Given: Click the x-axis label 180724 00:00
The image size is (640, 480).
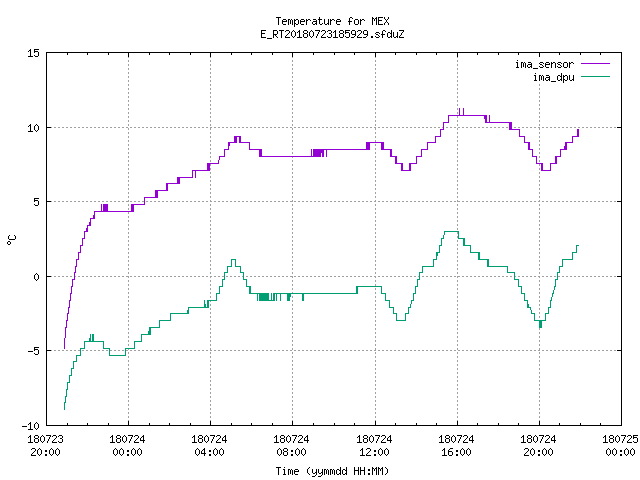Looking at the screenshot, I should (x=127, y=446).
